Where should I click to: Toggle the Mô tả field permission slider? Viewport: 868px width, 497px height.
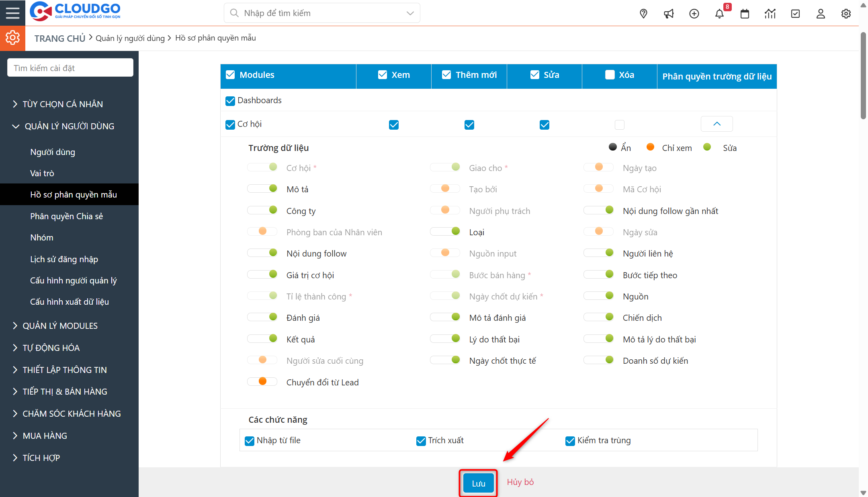pyautogui.click(x=262, y=189)
